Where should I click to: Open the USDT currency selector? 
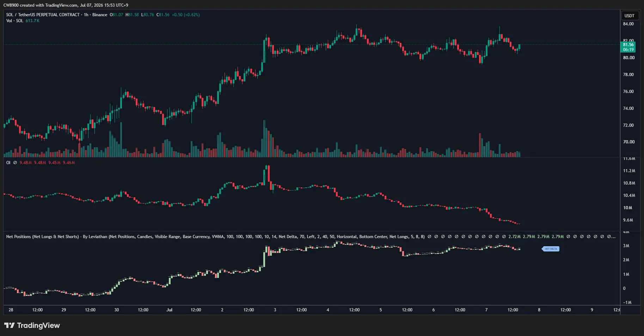tap(630, 15)
